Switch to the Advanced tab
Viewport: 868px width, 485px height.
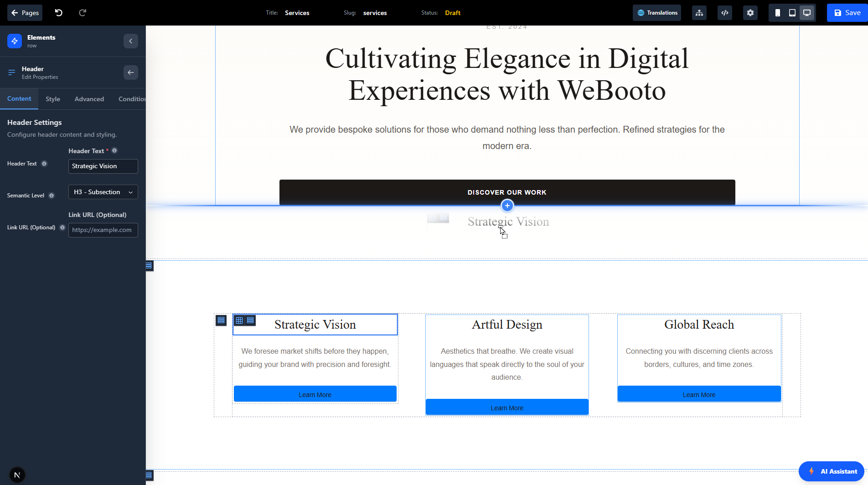pyautogui.click(x=89, y=98)
